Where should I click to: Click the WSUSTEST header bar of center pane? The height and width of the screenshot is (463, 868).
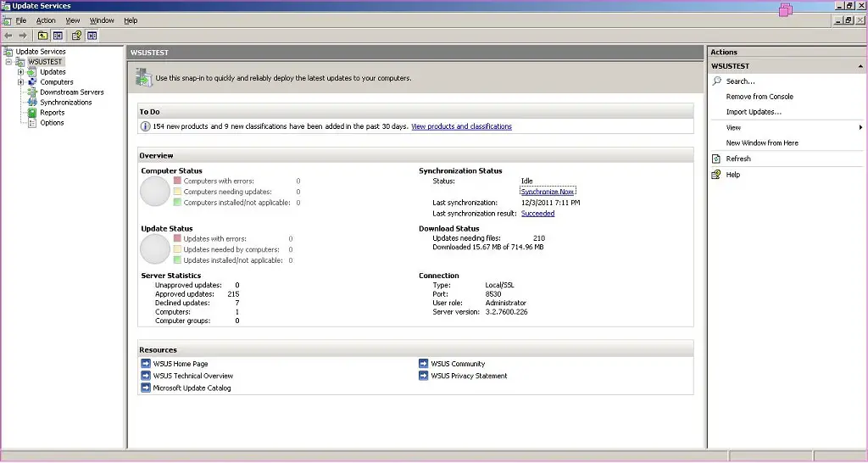(x=415, y=53)
